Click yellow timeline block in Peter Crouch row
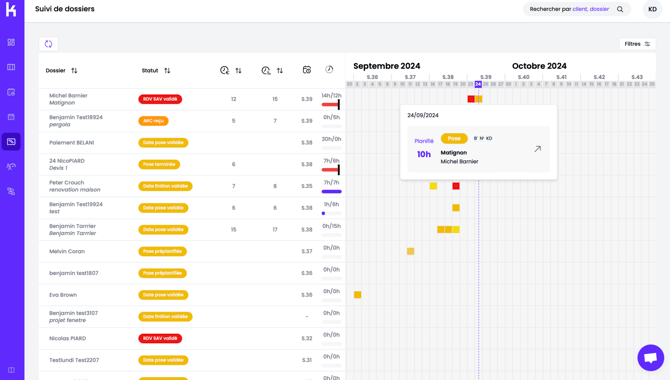Viewport: 670px width, 380px height. coord(433,186)
